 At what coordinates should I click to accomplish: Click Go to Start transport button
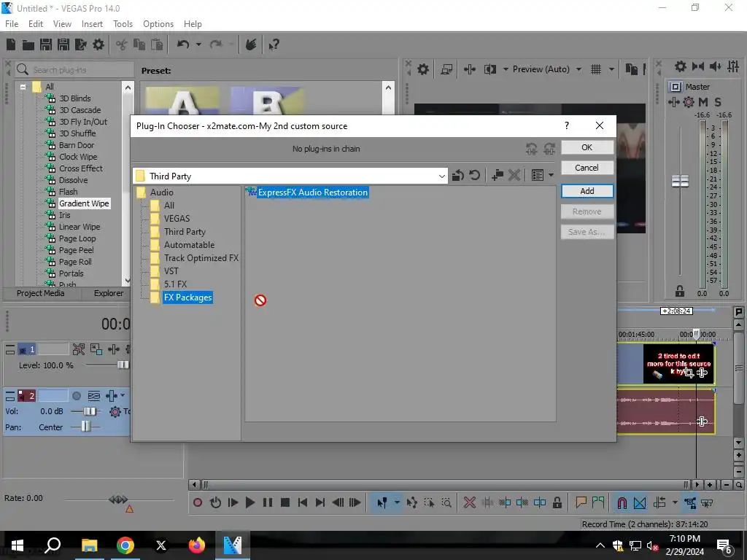click(x=303, y=502)
